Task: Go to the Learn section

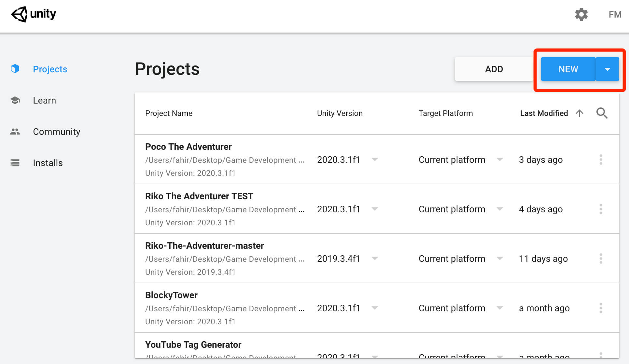Action: (45, 100)
